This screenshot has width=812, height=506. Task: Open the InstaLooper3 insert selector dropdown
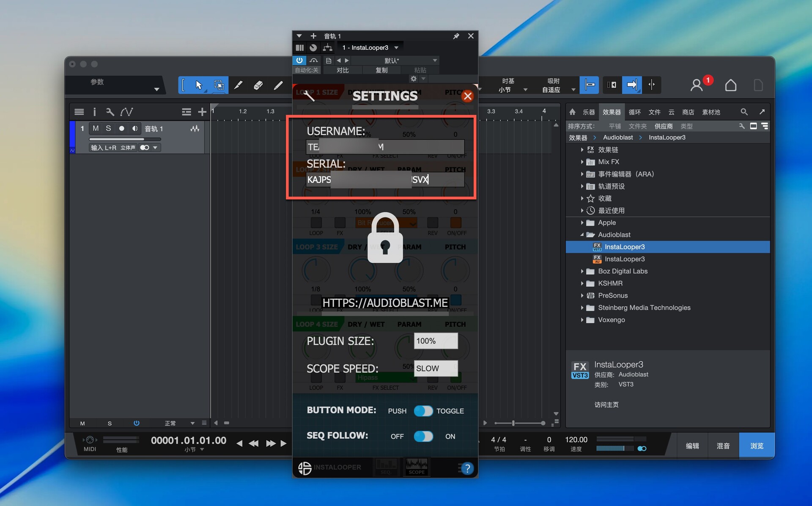pyautogui.click(x=396, y=47)
